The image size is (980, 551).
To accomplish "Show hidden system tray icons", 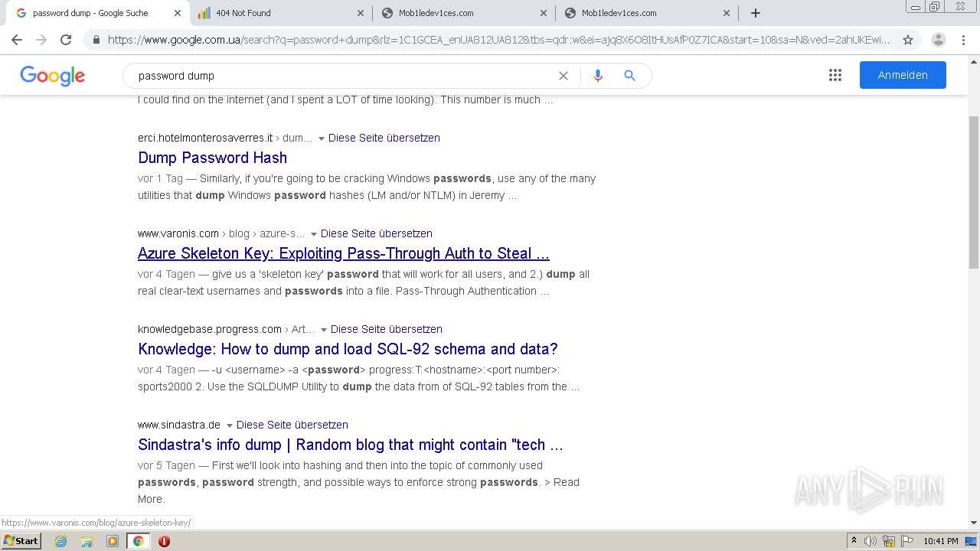I will (854, 541).
